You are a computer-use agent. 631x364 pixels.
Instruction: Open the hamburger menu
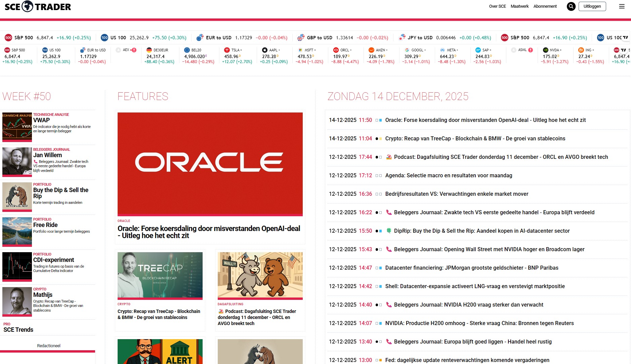coord(622,6)
